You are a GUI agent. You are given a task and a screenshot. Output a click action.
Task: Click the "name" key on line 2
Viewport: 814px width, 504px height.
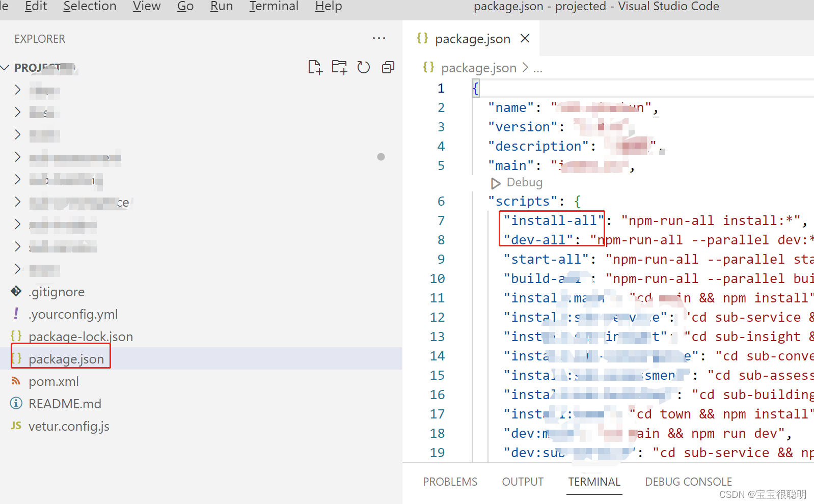511,107
